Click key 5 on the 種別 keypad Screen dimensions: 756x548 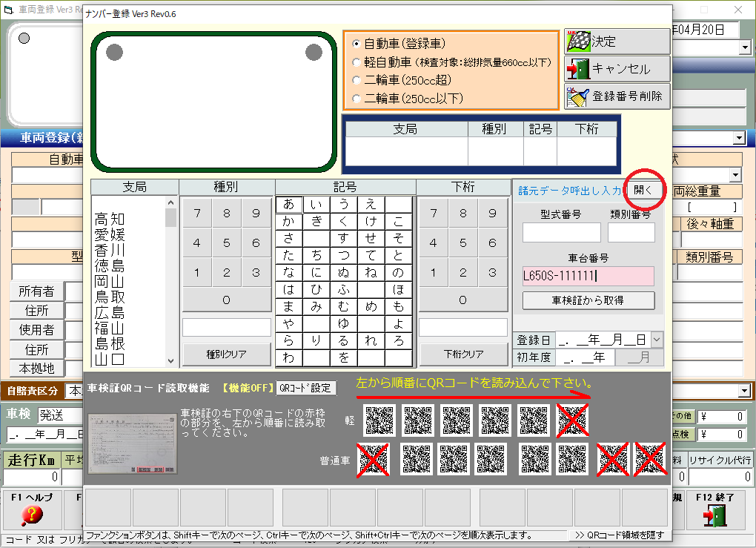click(x=227, y=242)
